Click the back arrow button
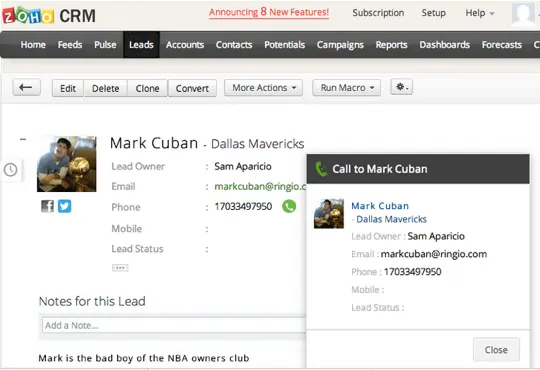Image resolution: width=540 pixels, height=370 pixels. (27, 88)
